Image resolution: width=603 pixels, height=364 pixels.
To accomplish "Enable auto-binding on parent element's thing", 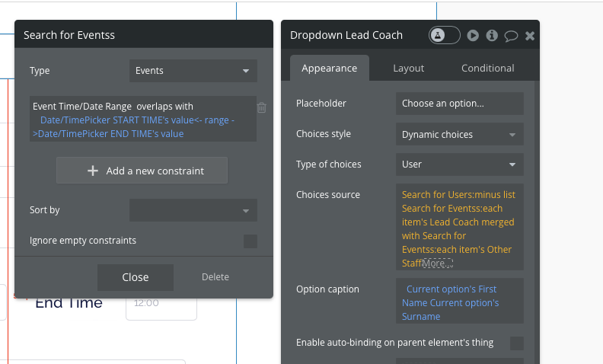I will [517, 343].
